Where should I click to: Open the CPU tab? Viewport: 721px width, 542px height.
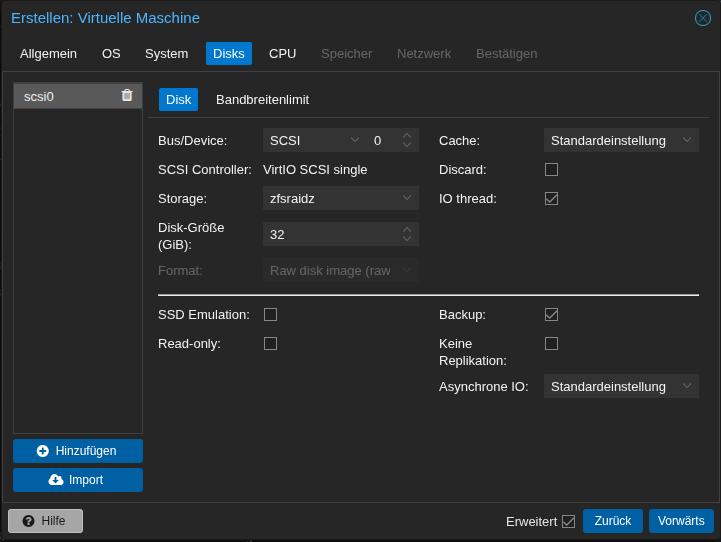(x=282, y=53)
